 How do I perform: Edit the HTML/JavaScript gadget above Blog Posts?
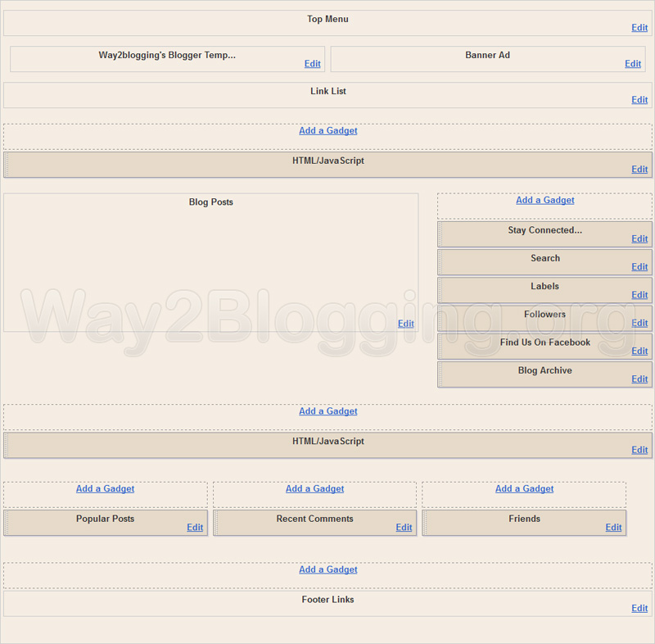point(639,169)
